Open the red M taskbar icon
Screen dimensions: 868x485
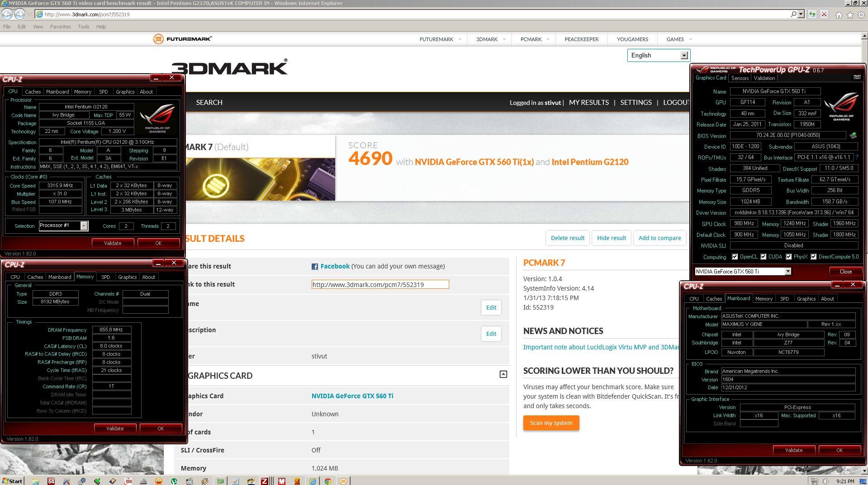(282, 481)
